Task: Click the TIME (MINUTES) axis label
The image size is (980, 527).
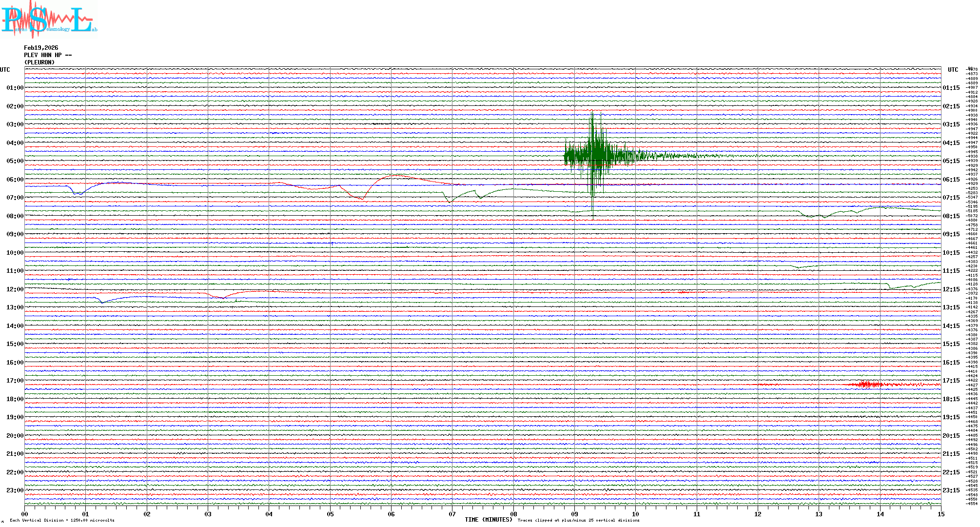Action: (489, 520)
